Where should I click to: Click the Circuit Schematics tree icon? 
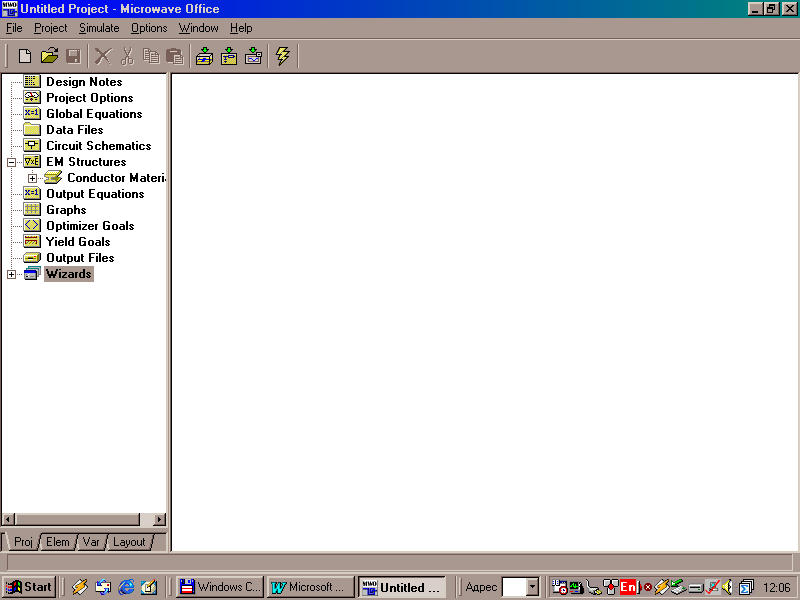point(32,145)
